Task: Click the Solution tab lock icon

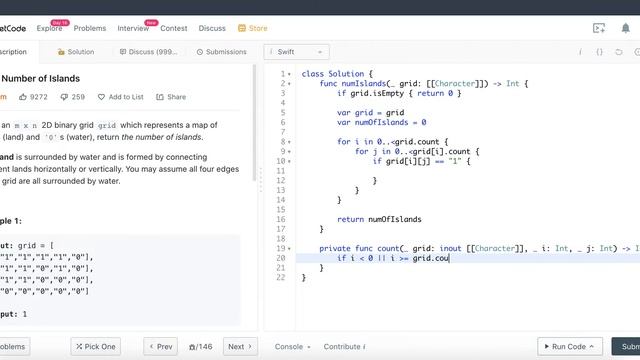Action: click(x=61, y=52)
